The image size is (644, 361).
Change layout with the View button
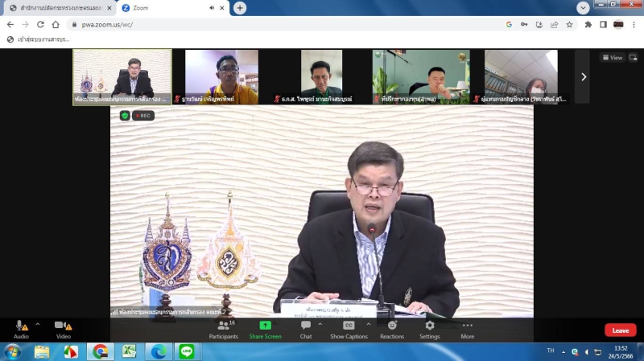coord(613,58)
